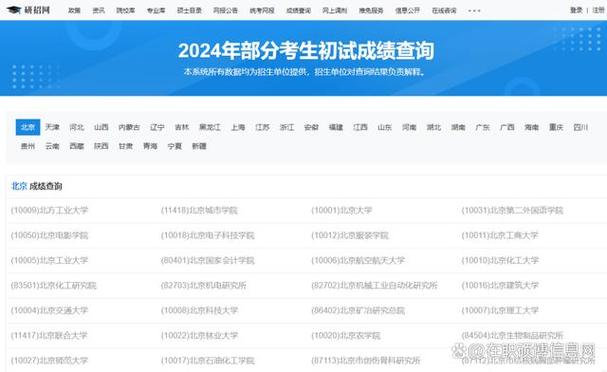
Task: Open (10022)北京林业大学 score query
Action: 199,336
